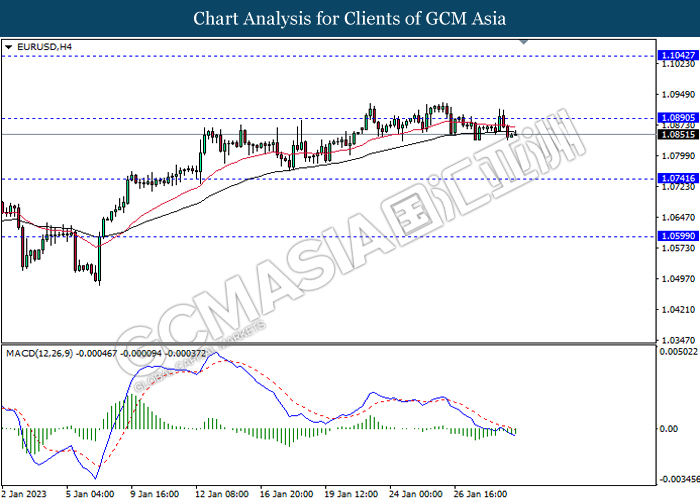The height and width of the screenshot is (500, 700).
Task: Select the 1.08905 resistance price label
Action: coord(678,118)
